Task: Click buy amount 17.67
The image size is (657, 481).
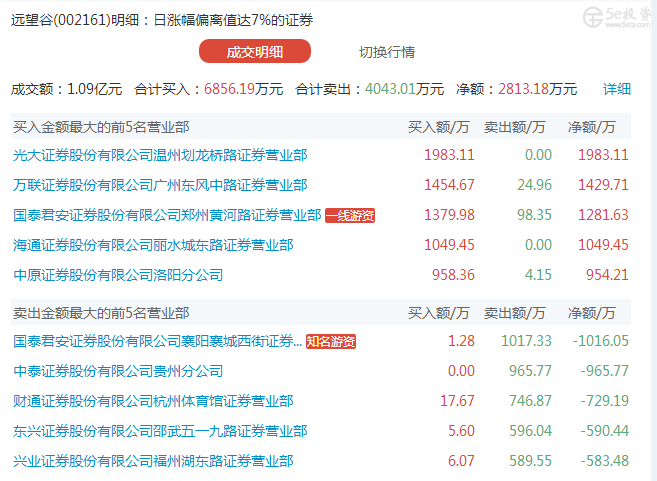Action: click(457, 401)
